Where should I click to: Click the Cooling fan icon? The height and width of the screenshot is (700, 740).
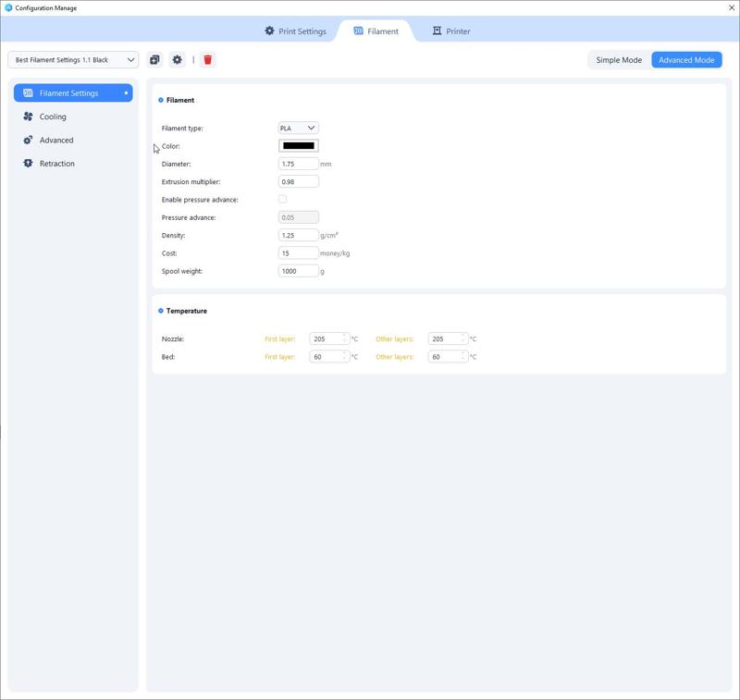pyautogui.click(x=28, y=117)
